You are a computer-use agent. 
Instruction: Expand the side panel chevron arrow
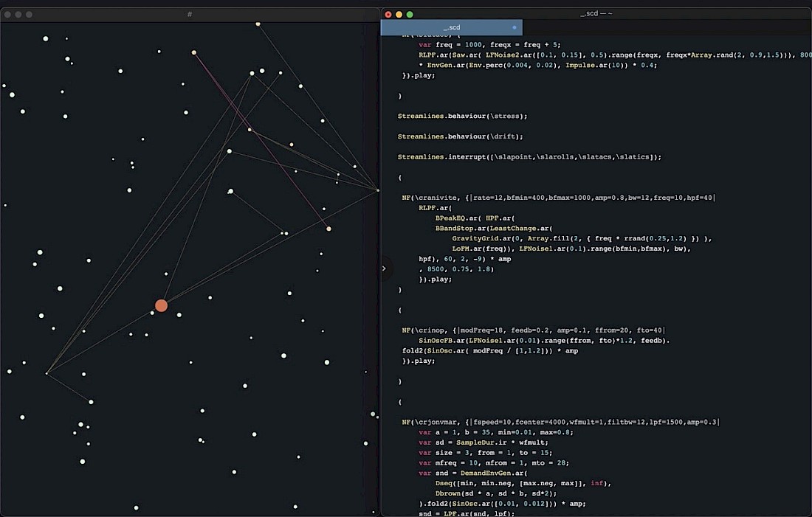click(x=384, y=268)
